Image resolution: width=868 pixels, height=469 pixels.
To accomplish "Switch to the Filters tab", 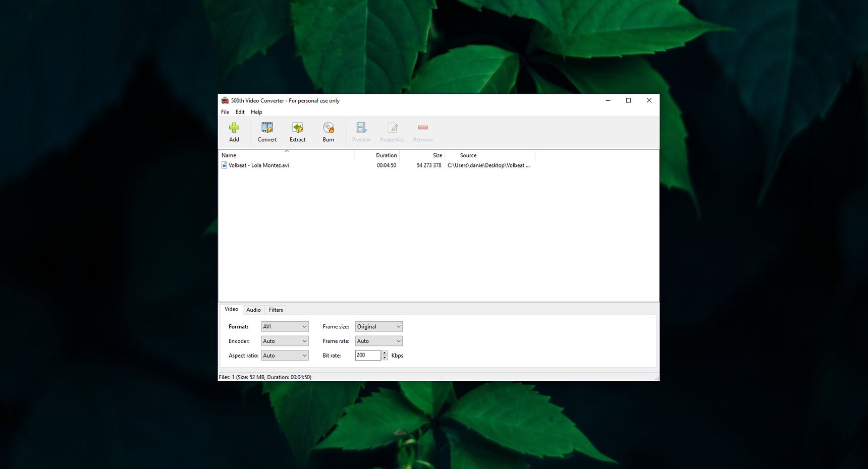I will coord(276,310).
